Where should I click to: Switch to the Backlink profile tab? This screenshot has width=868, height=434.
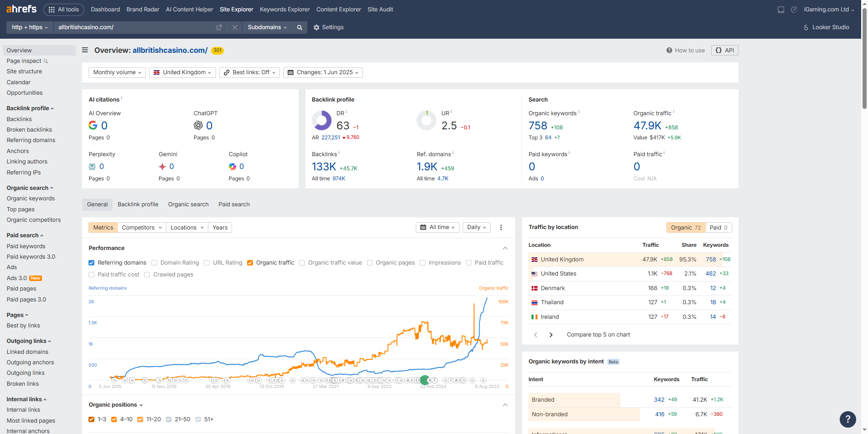click(x=138, y=204)
